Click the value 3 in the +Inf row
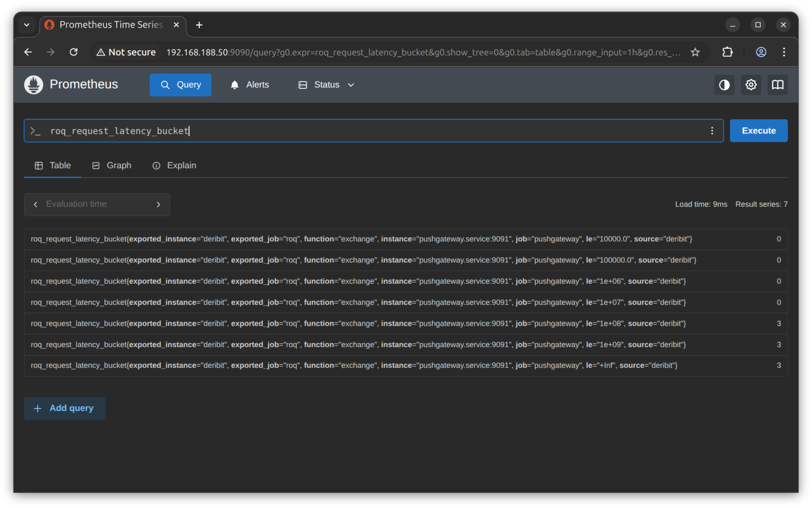This screenshot has width=812, height=508. pyautogui.click(x=778, y=366)
